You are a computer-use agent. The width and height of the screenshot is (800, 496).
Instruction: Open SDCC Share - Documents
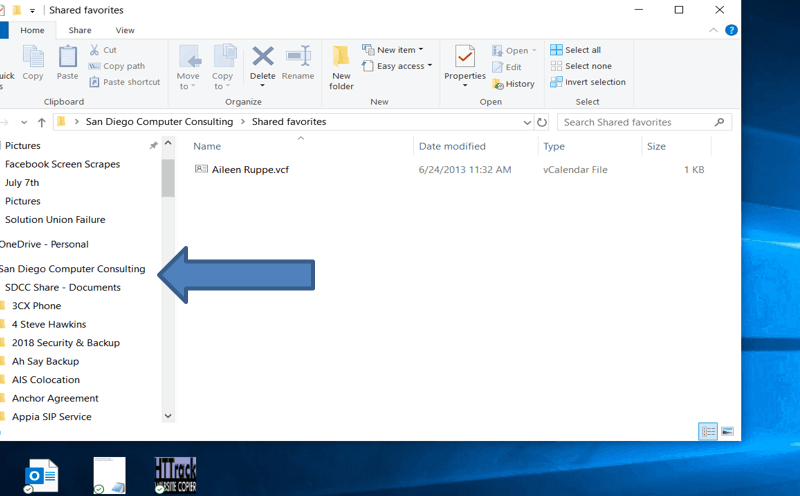pyautogui.click(x=63, y=287)
